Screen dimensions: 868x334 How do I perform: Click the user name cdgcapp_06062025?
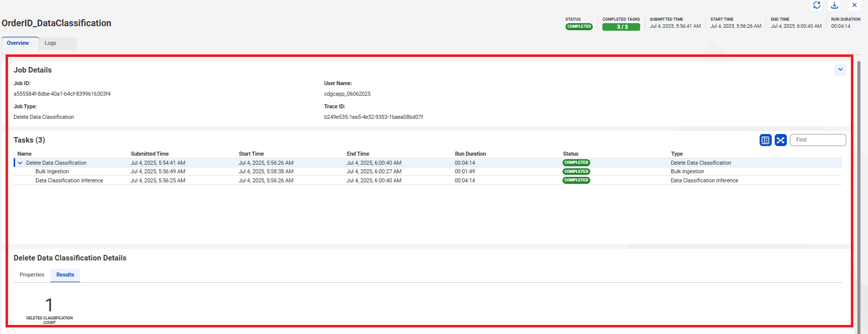click(347, 94)
